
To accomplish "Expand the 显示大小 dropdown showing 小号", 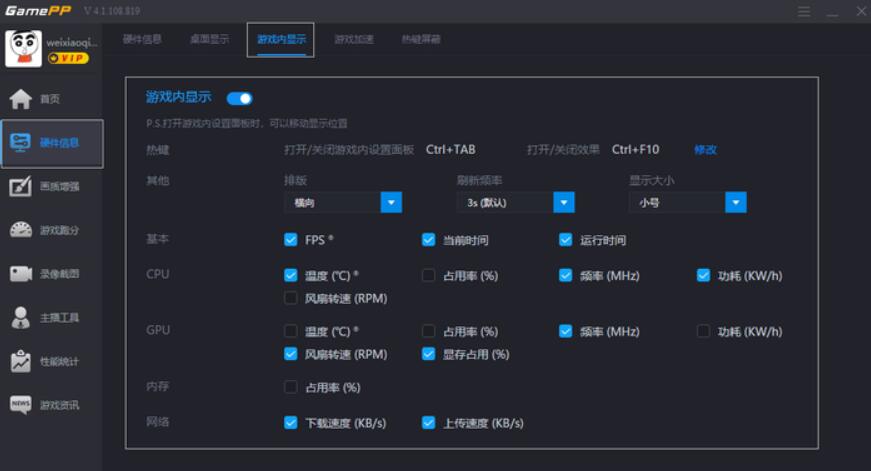I will coord(736,202).
